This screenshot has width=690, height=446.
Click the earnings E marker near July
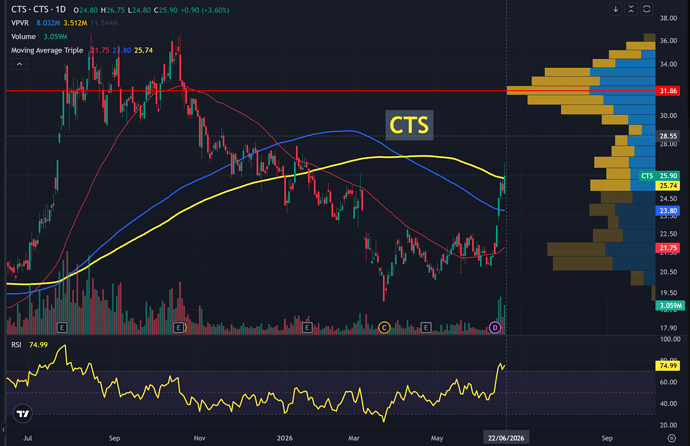click(x=62, y=327)
